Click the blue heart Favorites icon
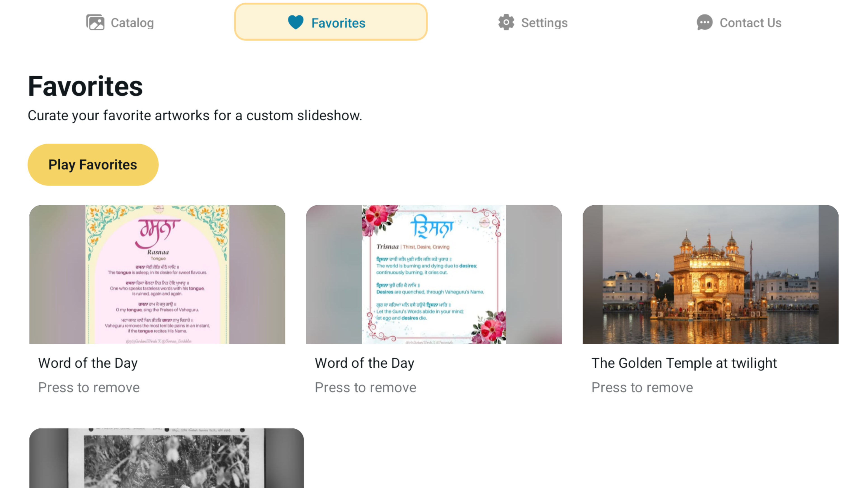868x488 pixels. [x=295, y=23]
